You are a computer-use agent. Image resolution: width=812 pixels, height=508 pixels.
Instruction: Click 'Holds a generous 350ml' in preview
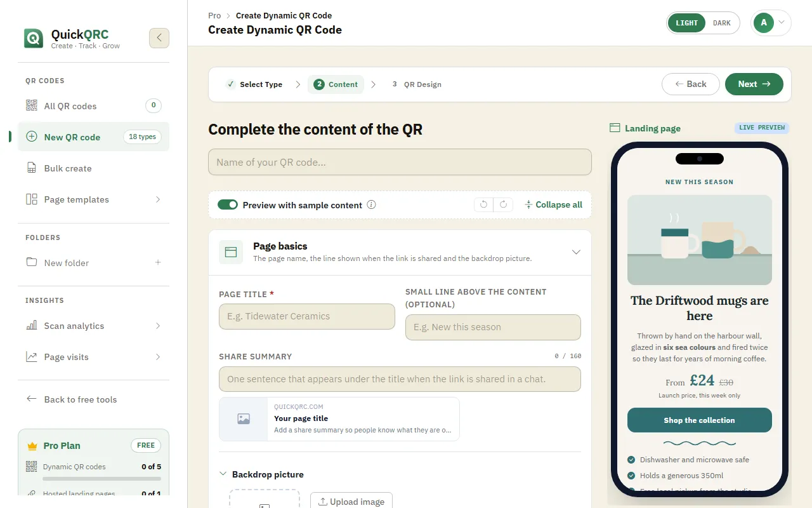point(681,476)
